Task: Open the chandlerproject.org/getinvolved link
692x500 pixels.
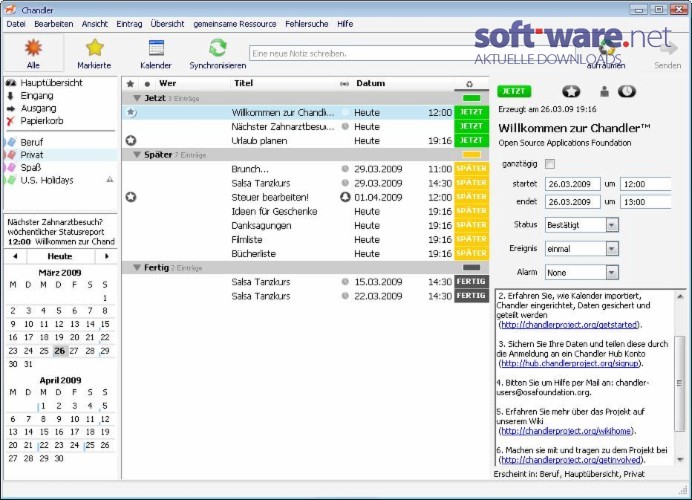Action: (x=571, y=460)
